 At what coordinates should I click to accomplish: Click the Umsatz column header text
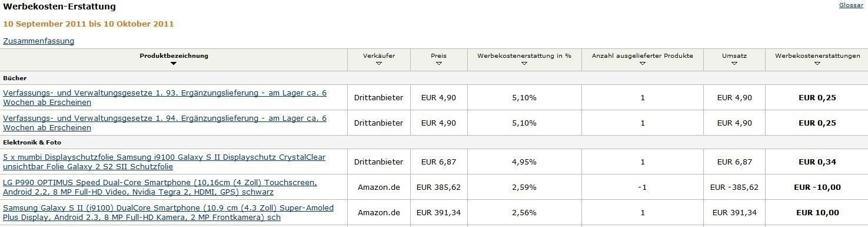coord(734,56)
